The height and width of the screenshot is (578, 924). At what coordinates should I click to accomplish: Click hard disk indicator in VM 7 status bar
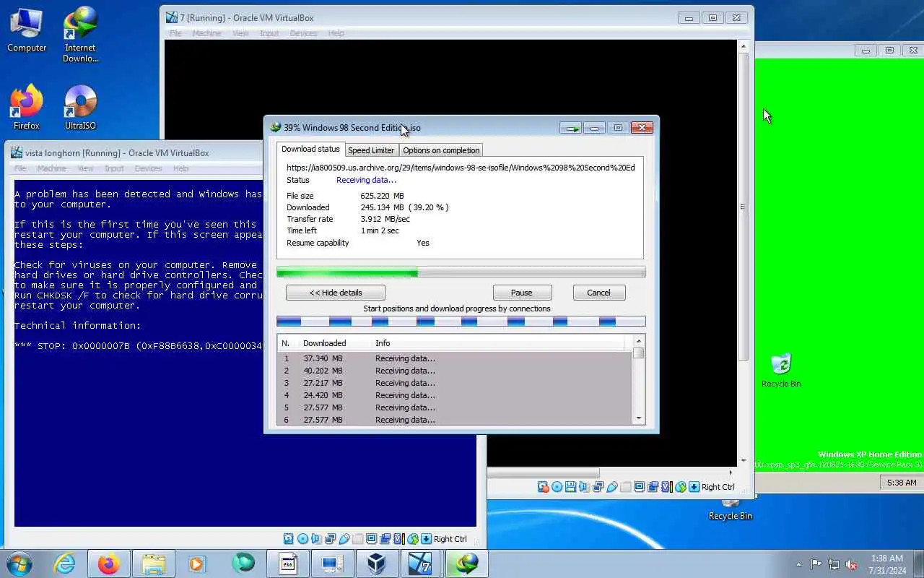pyautogui.click(x=544, y=487)
